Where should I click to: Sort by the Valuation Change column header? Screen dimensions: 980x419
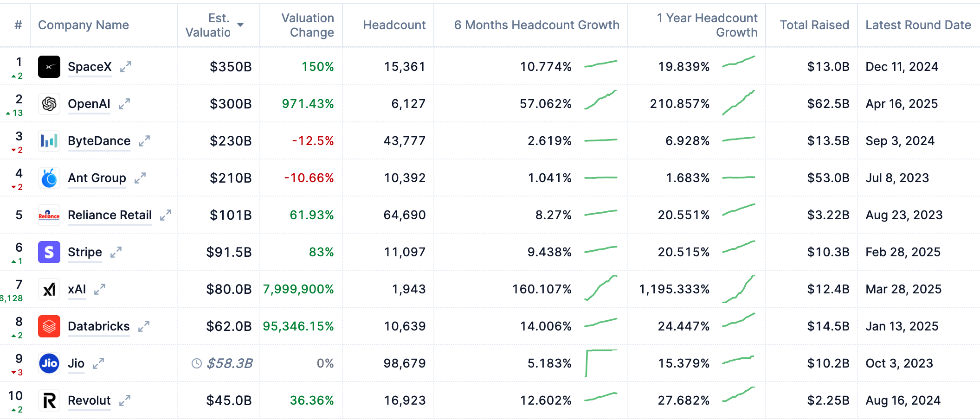(x=308, y=25)
